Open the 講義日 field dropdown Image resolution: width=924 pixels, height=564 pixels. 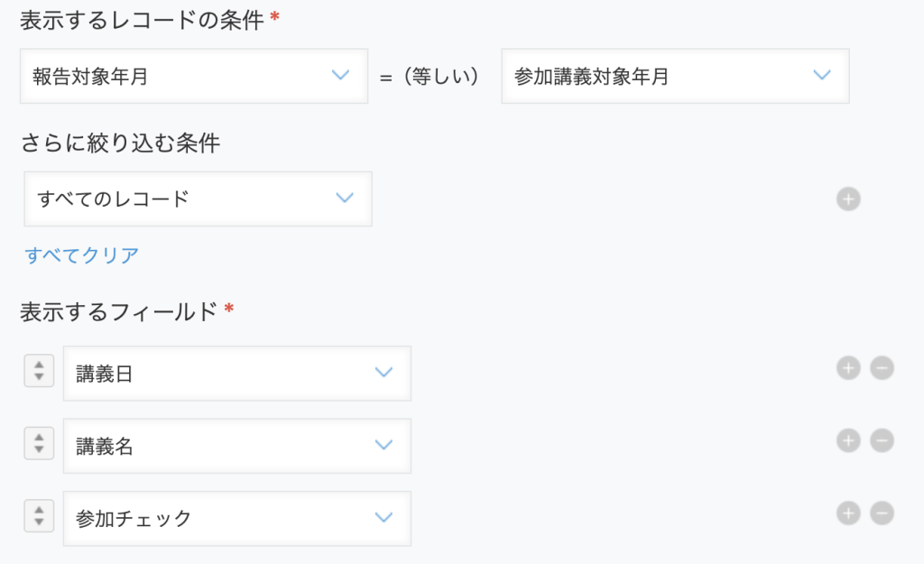click(236, 374)
